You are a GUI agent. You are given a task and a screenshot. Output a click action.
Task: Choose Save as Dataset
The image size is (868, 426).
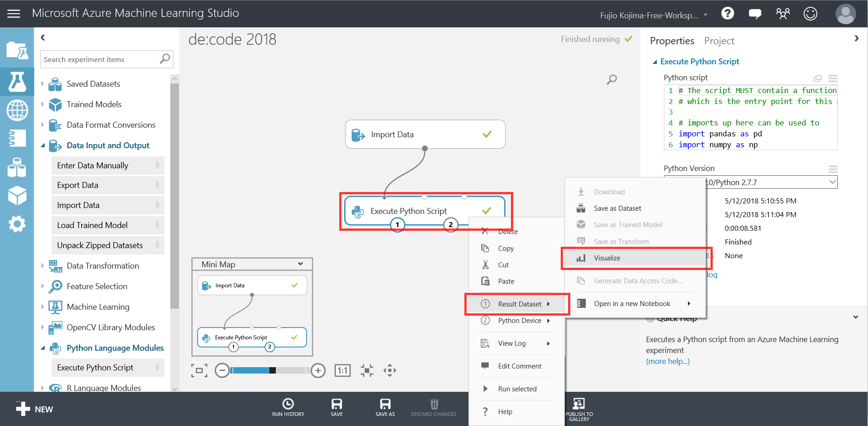coord(635,208)
